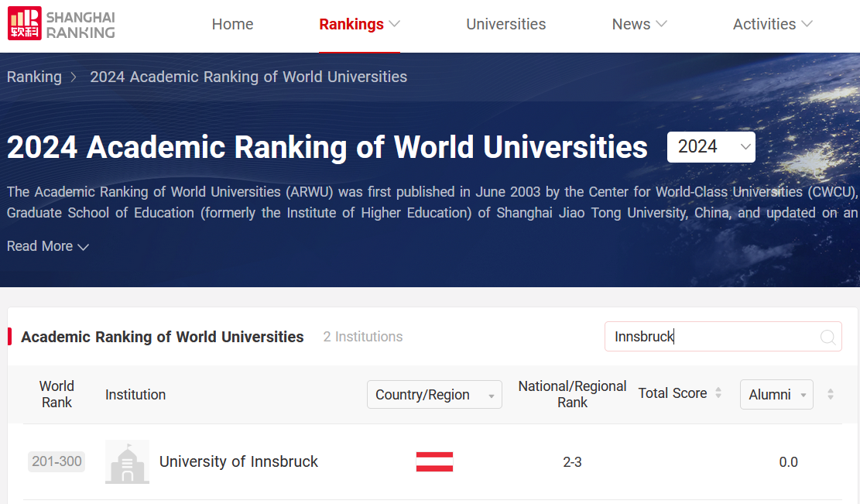Open University of Innsbruck building thumbnail
The width and height of the screenshot is (860, 504).
point(127,461)
